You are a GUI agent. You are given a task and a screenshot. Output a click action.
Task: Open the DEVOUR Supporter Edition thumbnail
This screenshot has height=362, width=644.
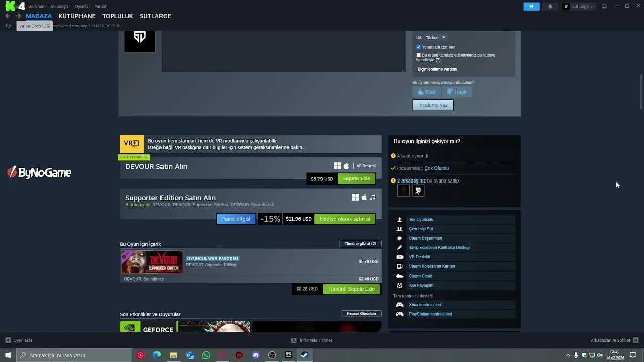click(x=151, y=262)
